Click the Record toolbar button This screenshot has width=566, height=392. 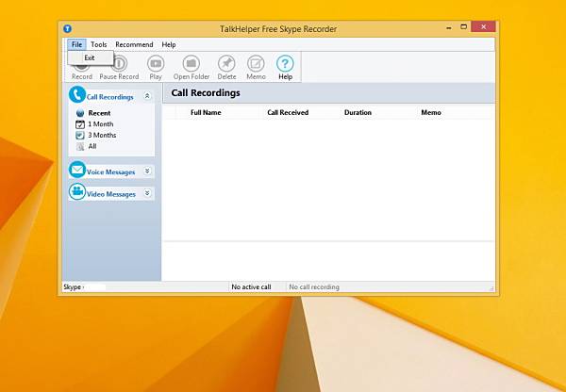point(82,69)
